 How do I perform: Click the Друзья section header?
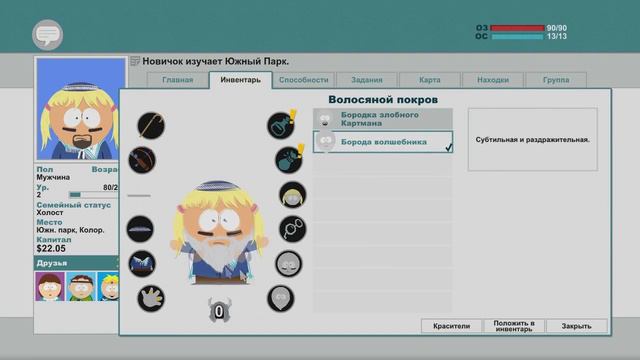[76, 263]
